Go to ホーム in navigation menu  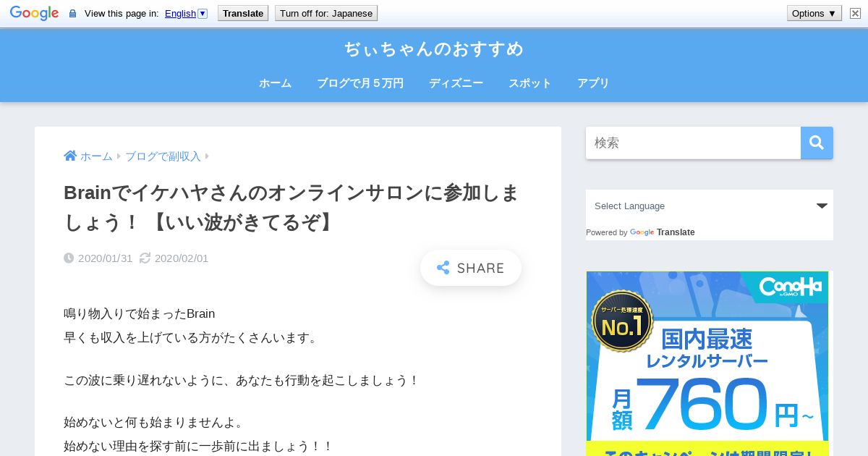pos(275,83)
